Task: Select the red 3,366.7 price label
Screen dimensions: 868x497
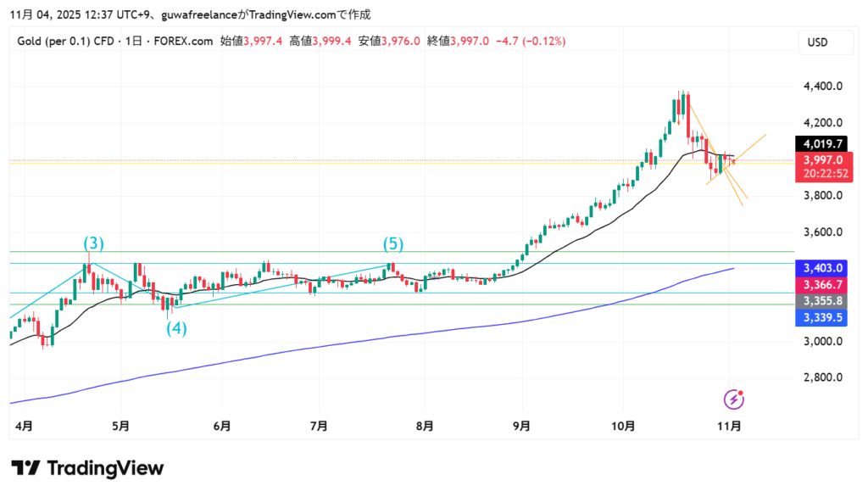Action: [821, 284]
